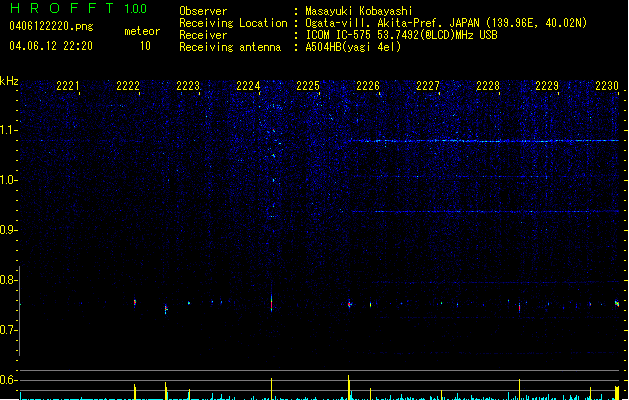
Task: Click the 2224 time marker
Action: [248, 85]
